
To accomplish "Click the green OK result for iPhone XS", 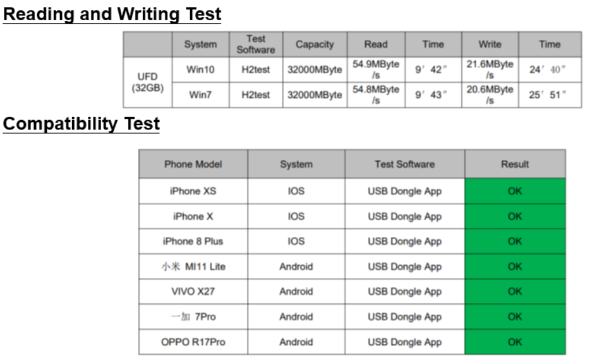I will pyautogui.click(x=515, y=191).
